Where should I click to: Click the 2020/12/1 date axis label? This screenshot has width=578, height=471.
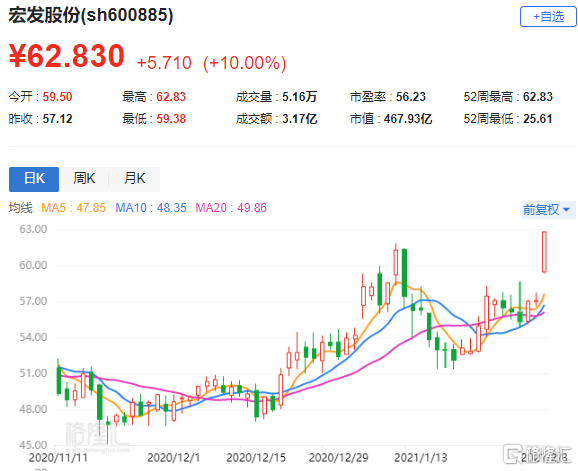coord(173,458)
